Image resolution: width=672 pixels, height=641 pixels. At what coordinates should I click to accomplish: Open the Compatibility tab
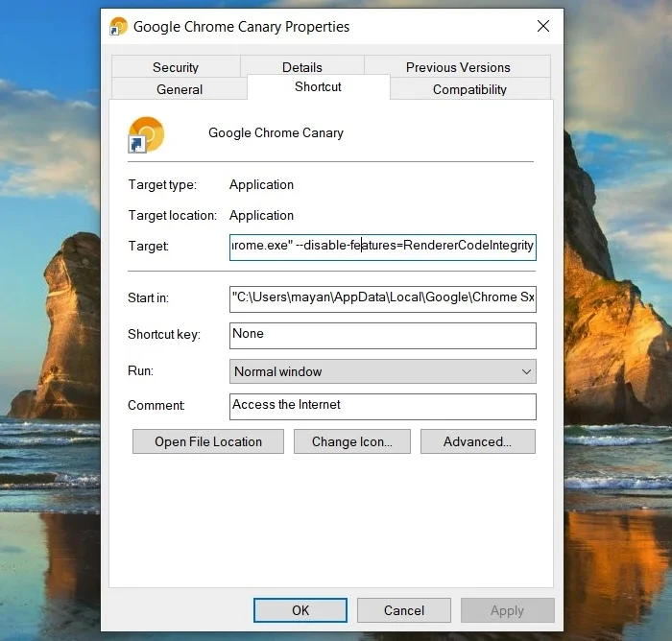469,89
